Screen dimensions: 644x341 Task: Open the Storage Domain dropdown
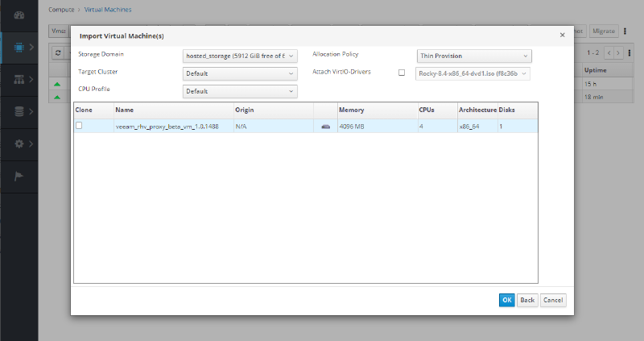point(240,56)
